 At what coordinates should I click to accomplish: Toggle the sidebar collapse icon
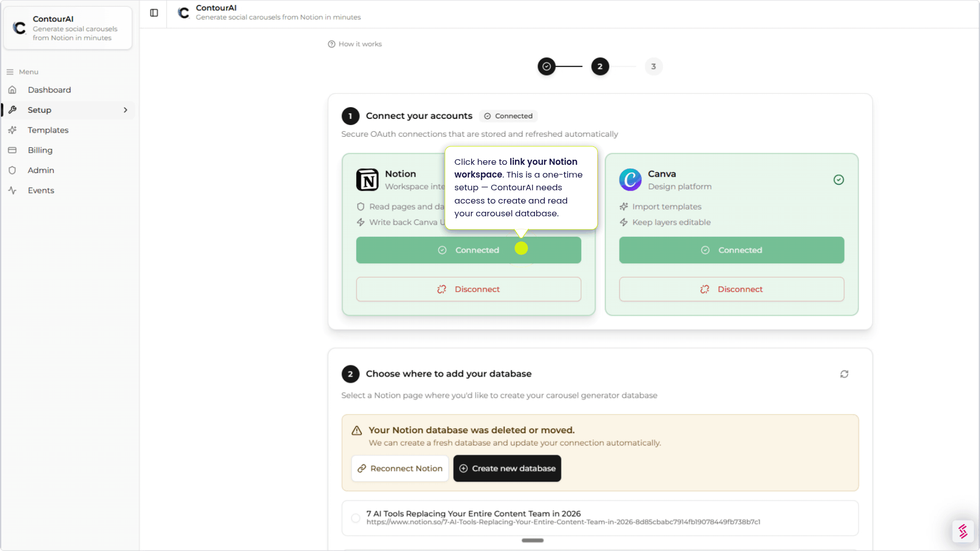pos(154,13)
